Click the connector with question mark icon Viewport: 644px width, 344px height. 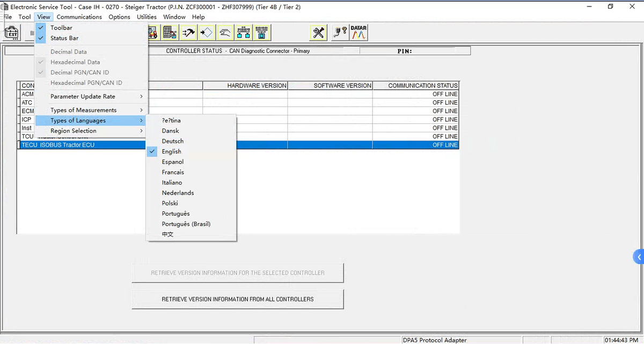[339, 33]
